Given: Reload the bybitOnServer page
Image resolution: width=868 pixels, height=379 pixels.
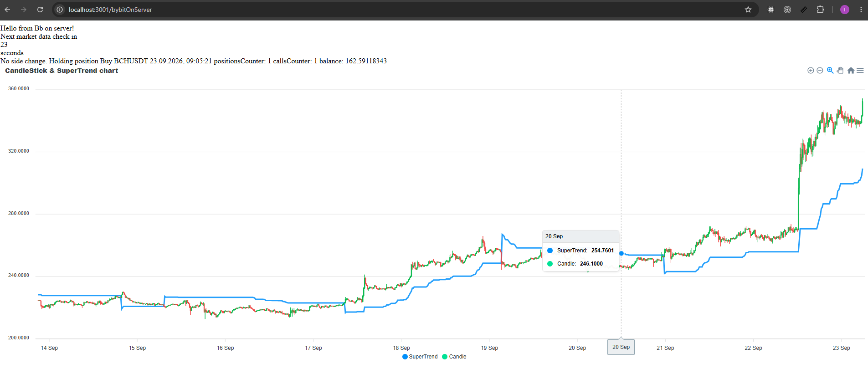Looking at the screenshot, I should pyautogui.click(x=40, y=10).
